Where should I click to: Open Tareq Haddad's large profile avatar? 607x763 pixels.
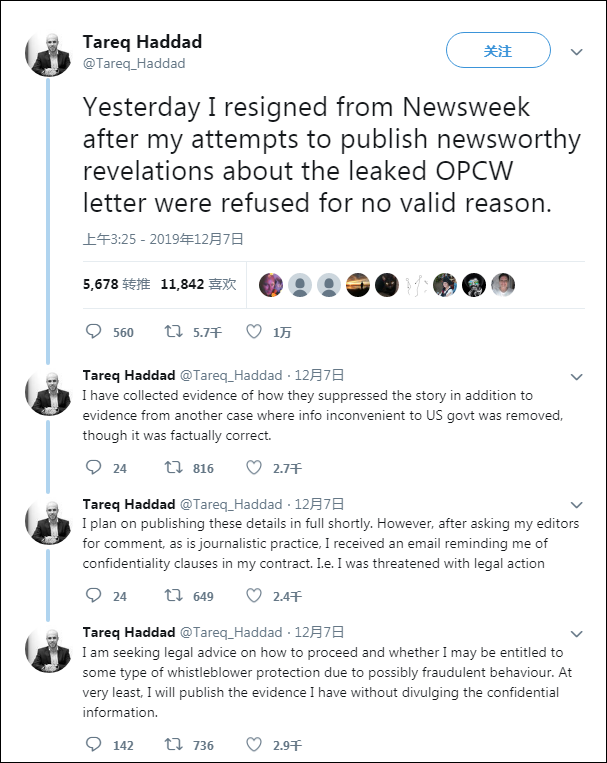[x=48, y=54]
